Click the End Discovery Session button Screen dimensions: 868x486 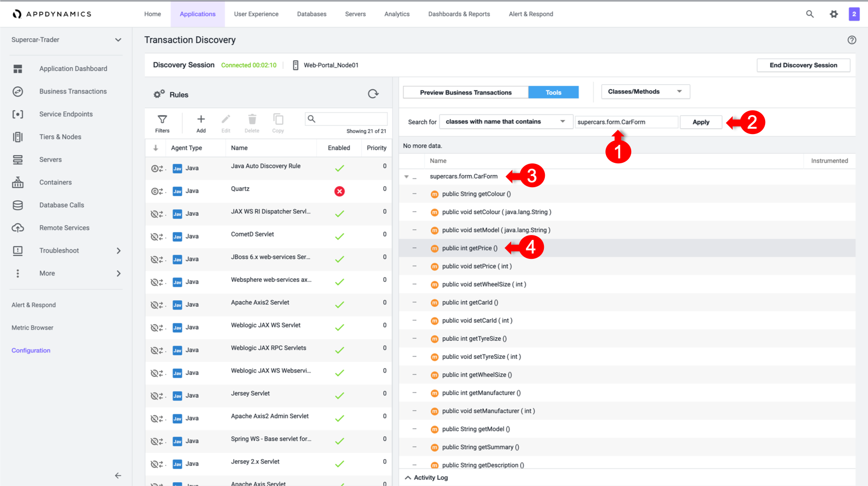tap(803, 65)
